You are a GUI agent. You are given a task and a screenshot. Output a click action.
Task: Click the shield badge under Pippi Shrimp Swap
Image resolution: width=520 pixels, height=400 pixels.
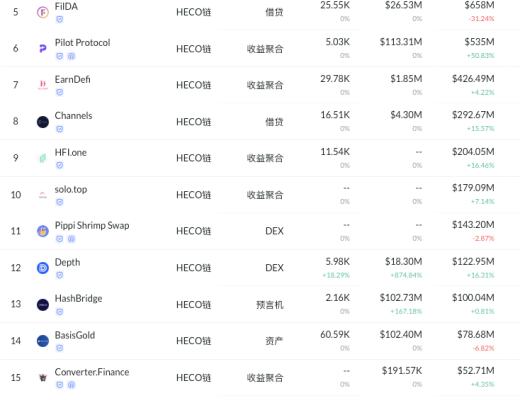coord(60,239)
